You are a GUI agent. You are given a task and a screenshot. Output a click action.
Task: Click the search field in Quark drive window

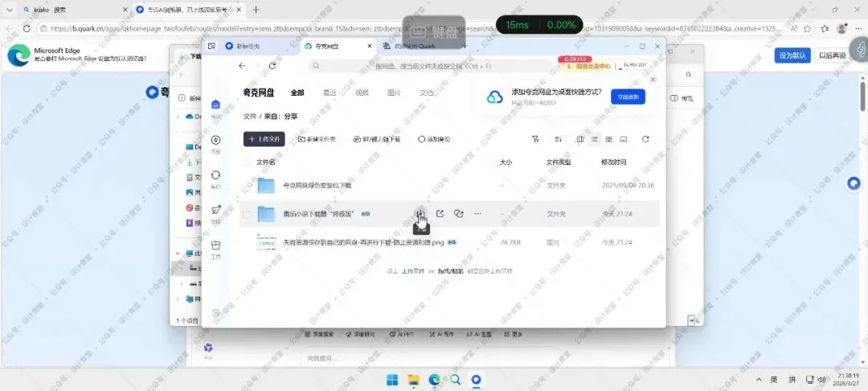pos(432,66)
